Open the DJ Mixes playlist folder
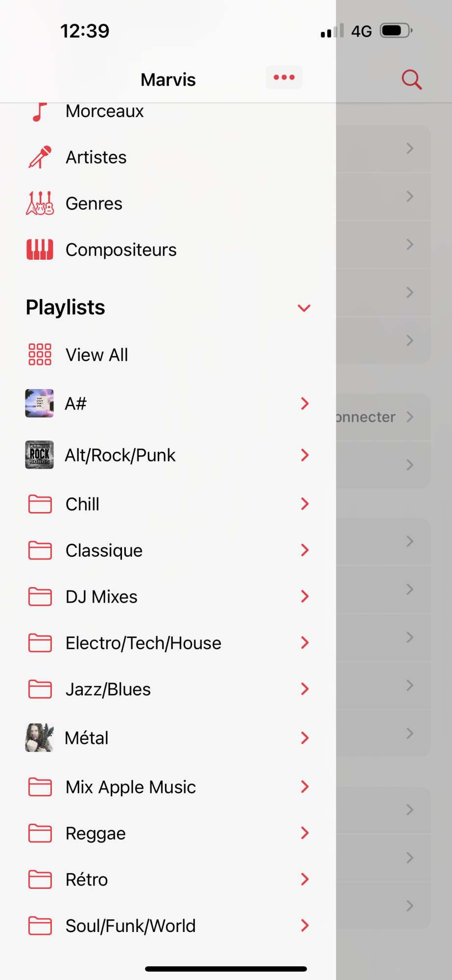 [x=101, y=597]
